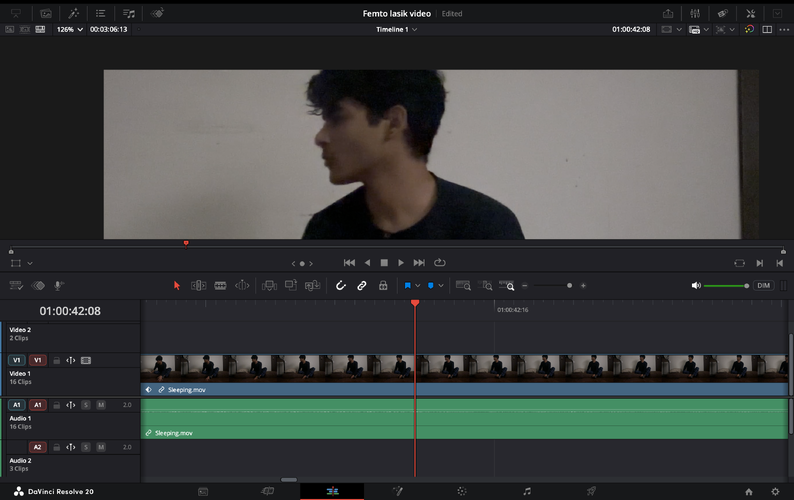Click the Position Lock padlock in toolbar
Viewport: 794px width, 500px height.
click(x=383, y=285)
